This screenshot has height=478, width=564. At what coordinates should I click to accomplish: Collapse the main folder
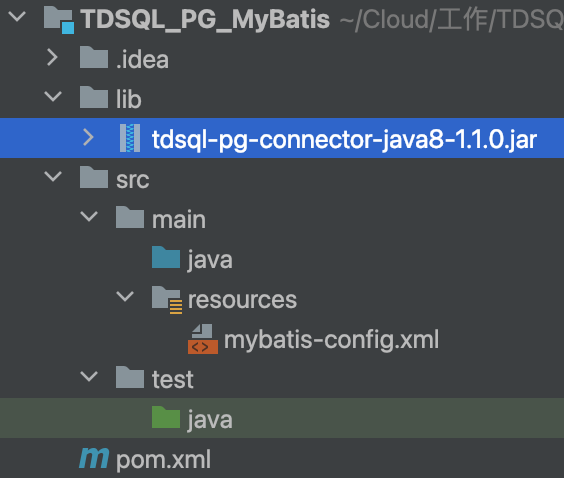coord(89,217)
